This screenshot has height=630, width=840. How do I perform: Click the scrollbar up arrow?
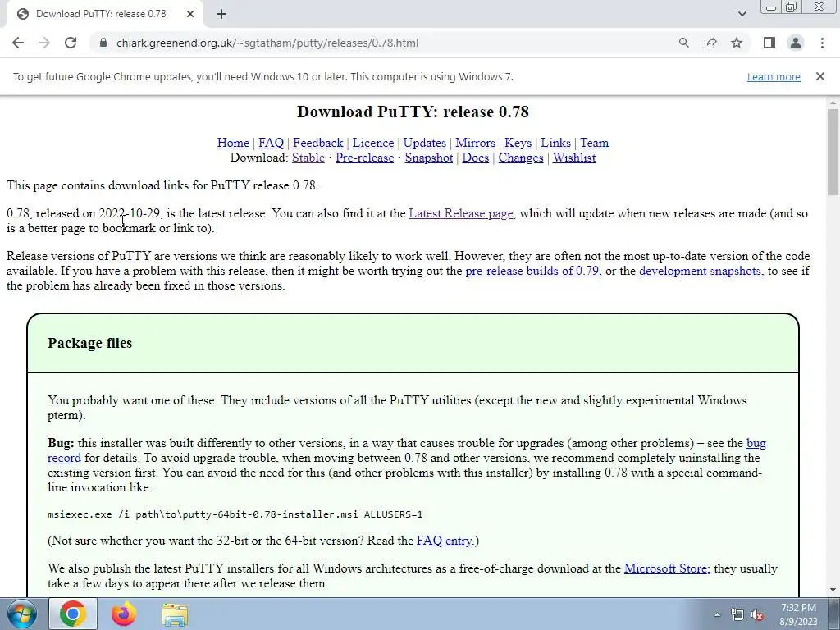click(x=833, y=103)
